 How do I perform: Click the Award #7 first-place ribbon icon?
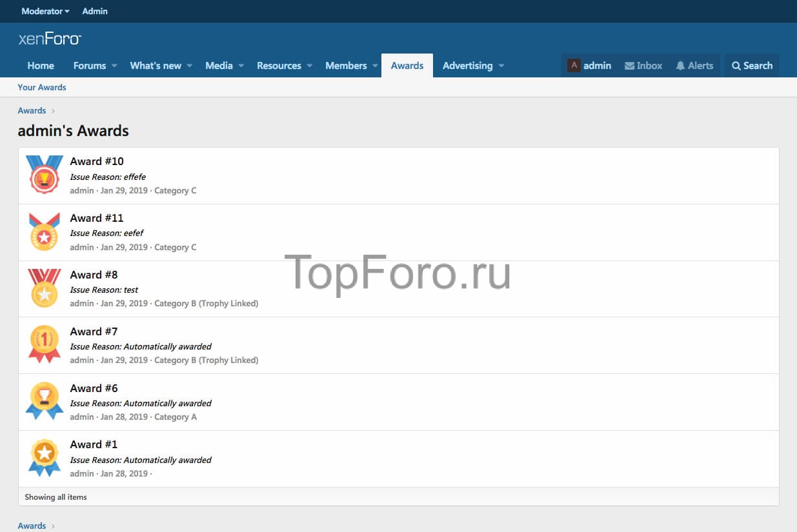(45, 344)
